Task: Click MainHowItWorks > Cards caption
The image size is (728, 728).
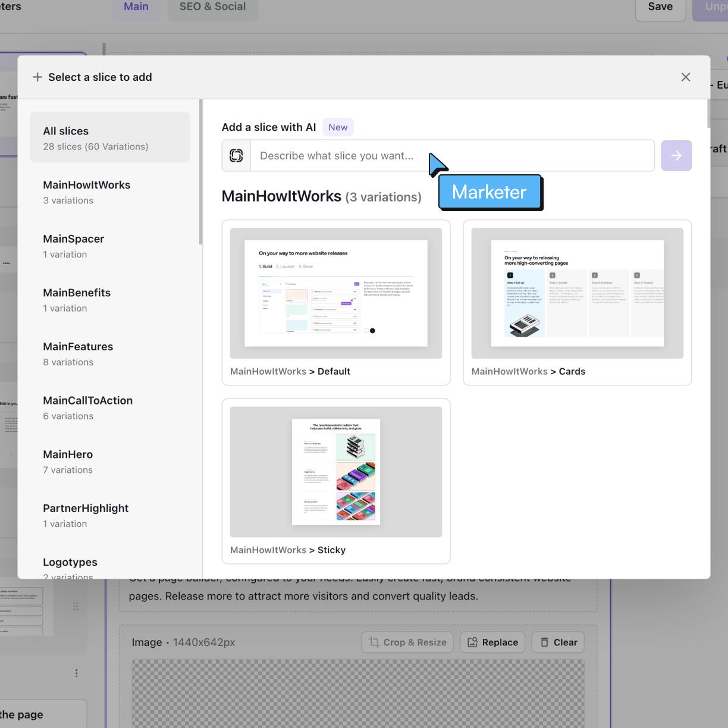Action: (x=528, y=371)
